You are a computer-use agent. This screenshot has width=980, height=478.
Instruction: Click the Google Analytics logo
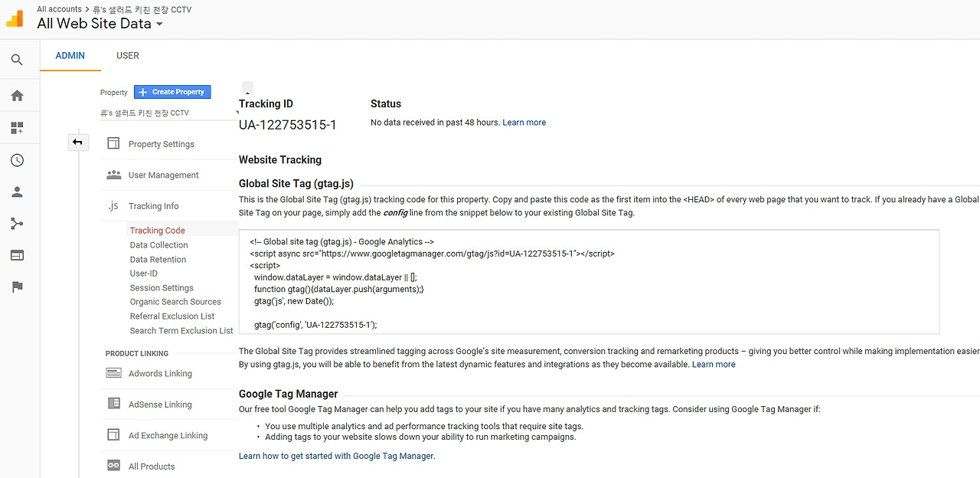point(15,18)
